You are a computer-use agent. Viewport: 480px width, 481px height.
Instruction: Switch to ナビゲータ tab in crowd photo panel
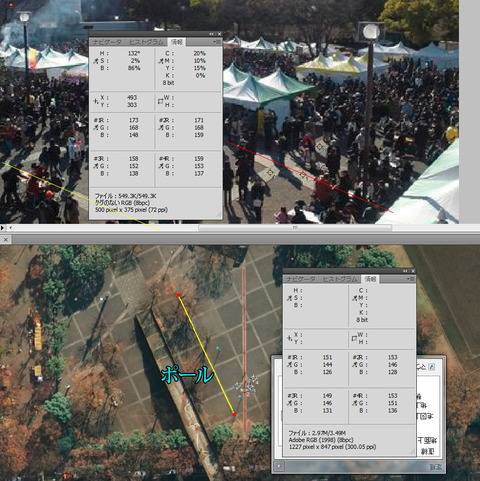[x=107, y=42]
